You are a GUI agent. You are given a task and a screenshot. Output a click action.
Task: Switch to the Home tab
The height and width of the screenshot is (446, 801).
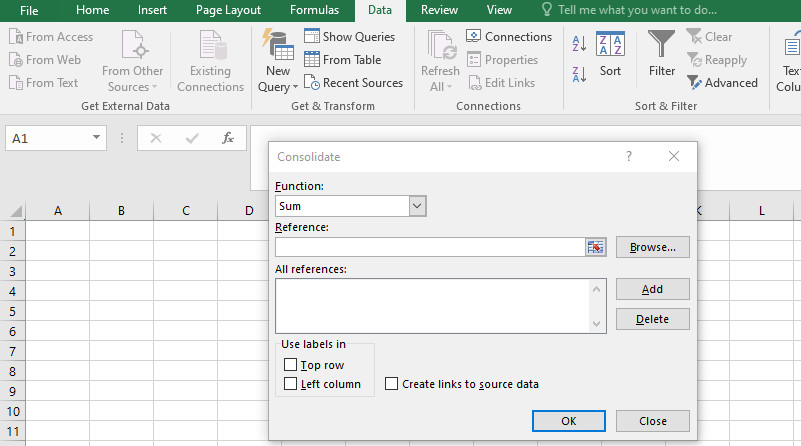click(x=92, y=10)
